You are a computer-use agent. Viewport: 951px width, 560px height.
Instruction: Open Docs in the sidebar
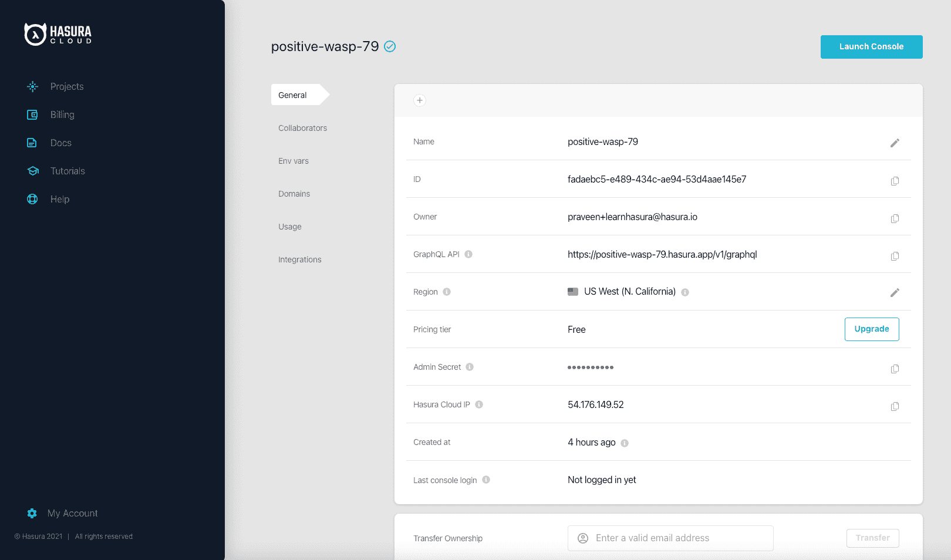61,143
